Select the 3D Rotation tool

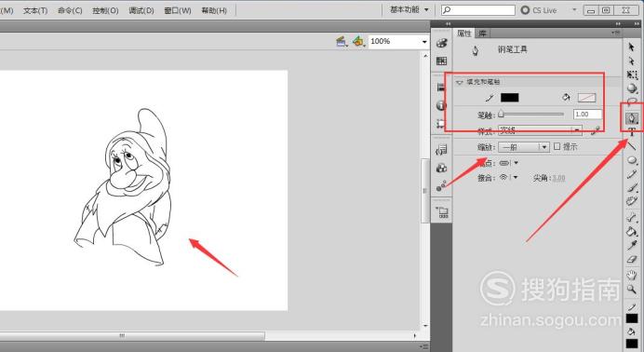coord(632,88)
